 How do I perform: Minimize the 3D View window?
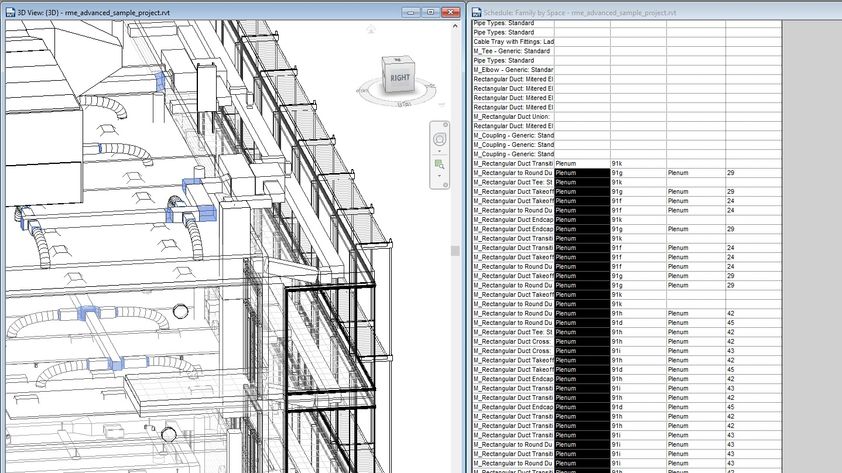pos(411,12)
